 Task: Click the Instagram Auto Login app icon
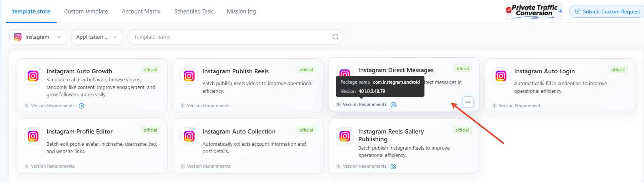501,76
